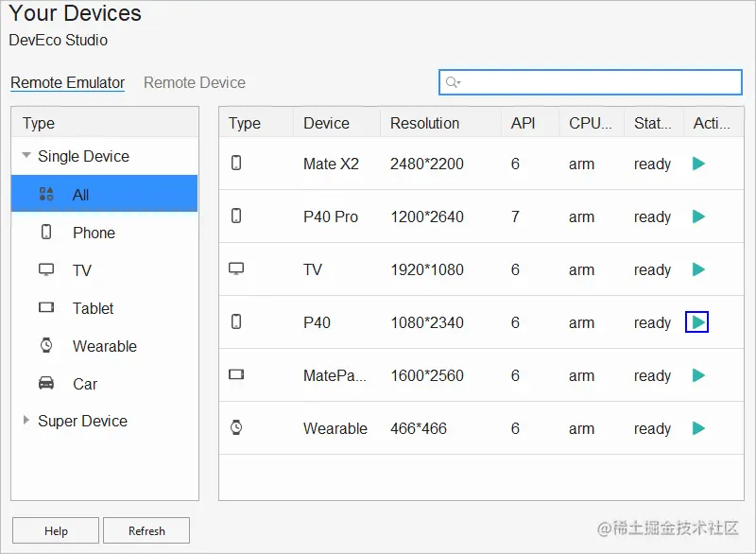The image size is (756, 554).
Task: Click the Refresh button
Action: (146, 531)
